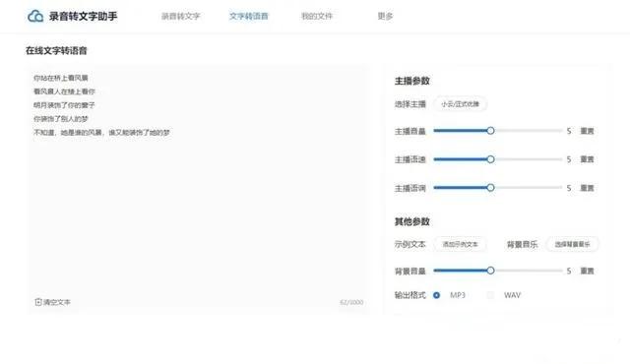Open the 选择主播 voice selector
The image size is (630, 364).
tap(460, 104)
